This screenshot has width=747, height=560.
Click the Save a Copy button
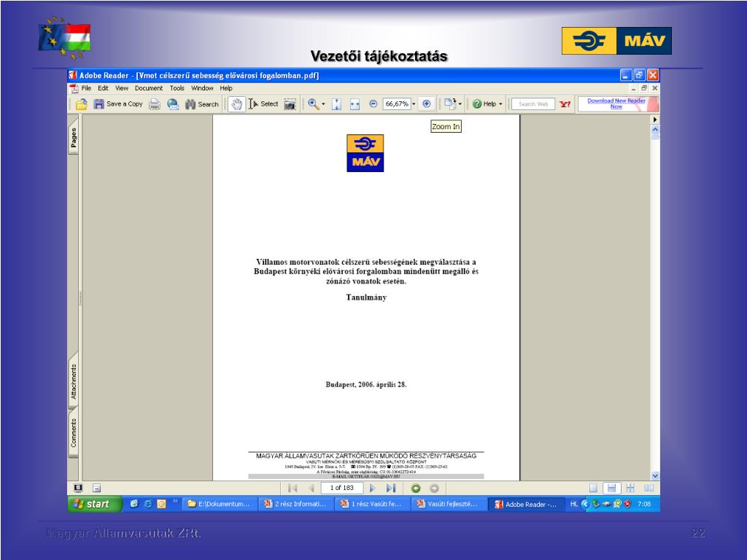pos(118,104)
